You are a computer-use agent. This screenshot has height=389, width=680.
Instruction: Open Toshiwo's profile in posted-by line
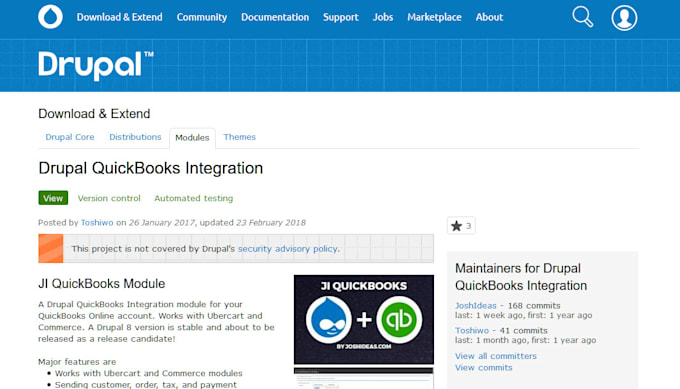point(97,222)
